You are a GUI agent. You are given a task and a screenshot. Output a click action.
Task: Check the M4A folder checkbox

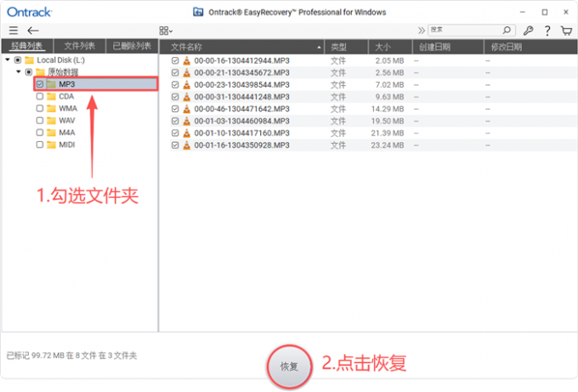click(x=40, y=133)
